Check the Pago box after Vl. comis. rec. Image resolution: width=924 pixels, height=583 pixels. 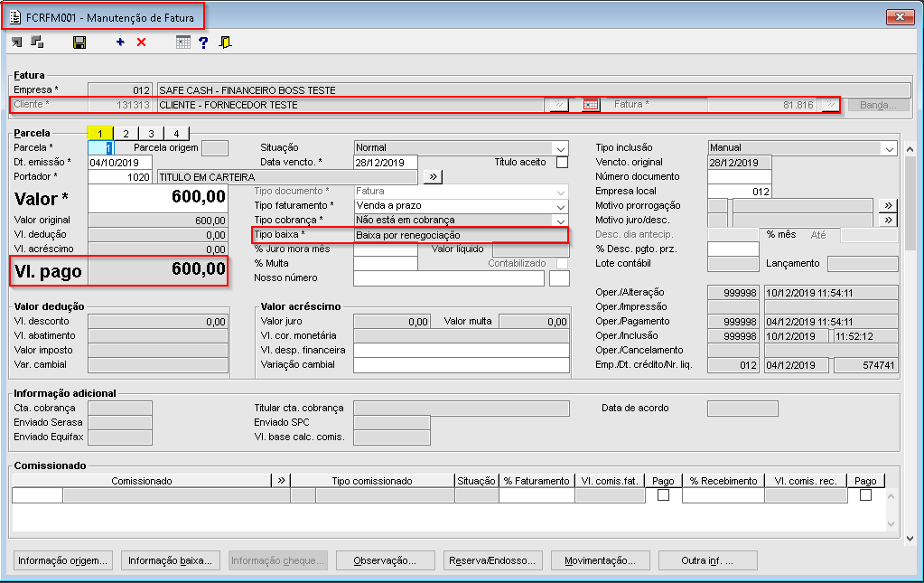(x=865, y=495)
